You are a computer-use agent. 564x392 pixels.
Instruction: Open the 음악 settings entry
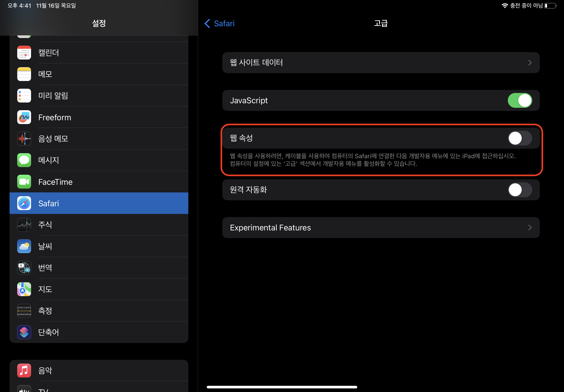point(99,370)
